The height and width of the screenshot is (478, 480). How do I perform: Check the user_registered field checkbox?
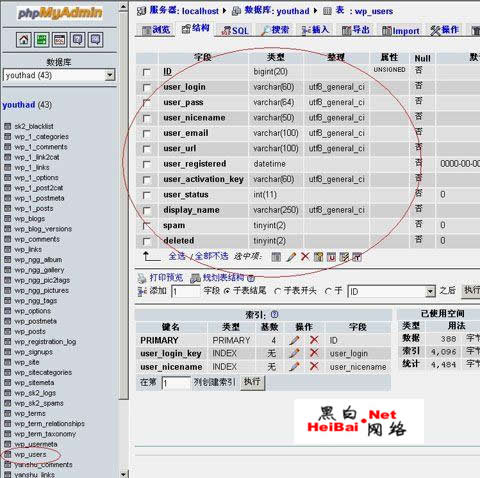146,165
